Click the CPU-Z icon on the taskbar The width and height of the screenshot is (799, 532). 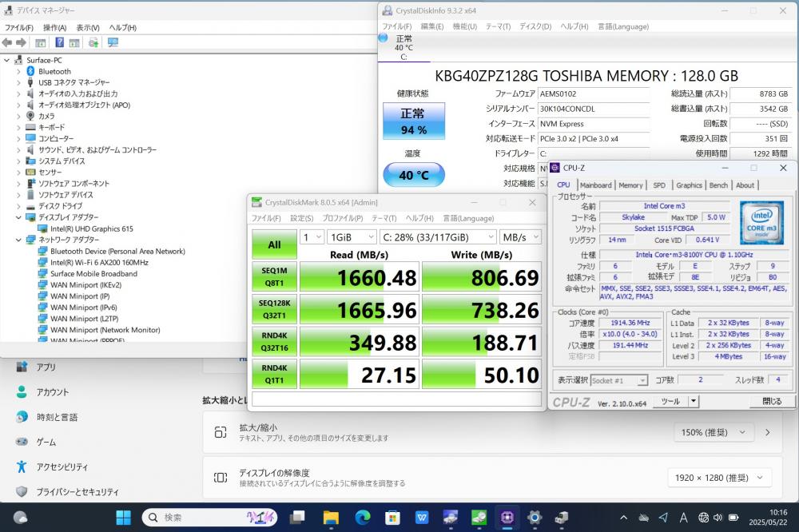(507, 518)
